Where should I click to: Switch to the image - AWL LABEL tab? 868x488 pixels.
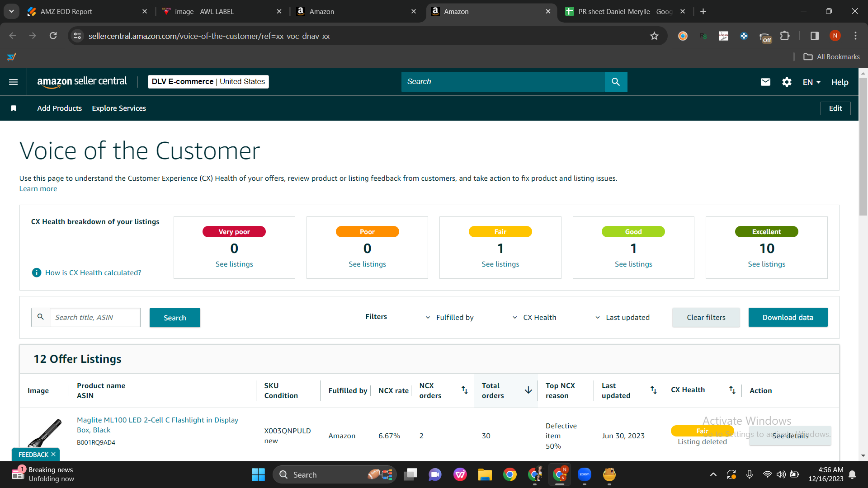[222, 11]
